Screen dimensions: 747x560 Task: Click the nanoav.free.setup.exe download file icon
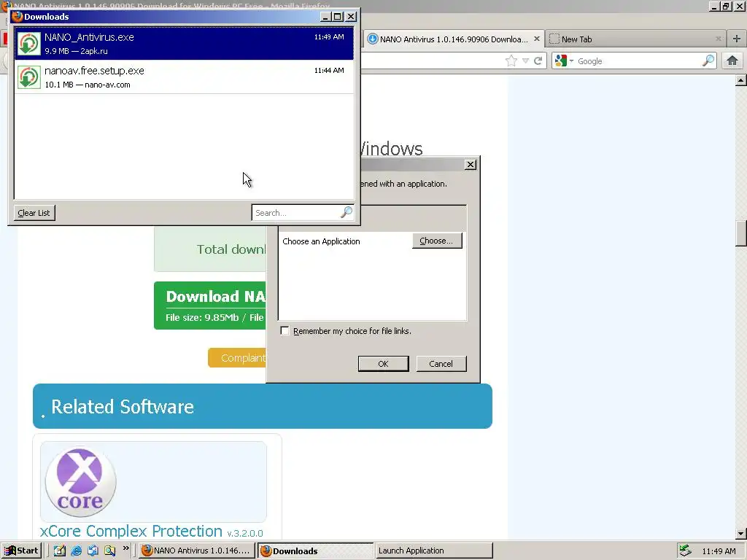tap(29, 77)
